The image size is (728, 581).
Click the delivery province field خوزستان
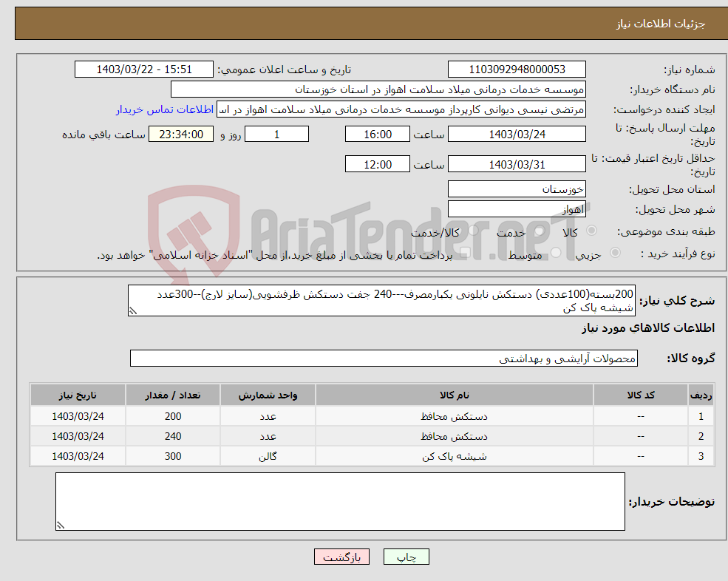point(517,189)
